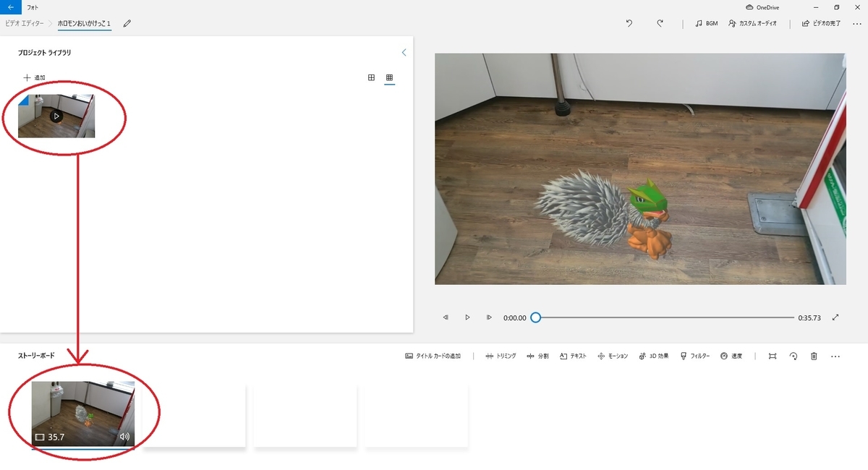Click the speaker volume icon on clip
The width and height of the screenshot is (868, 470).
click(124, 437)
